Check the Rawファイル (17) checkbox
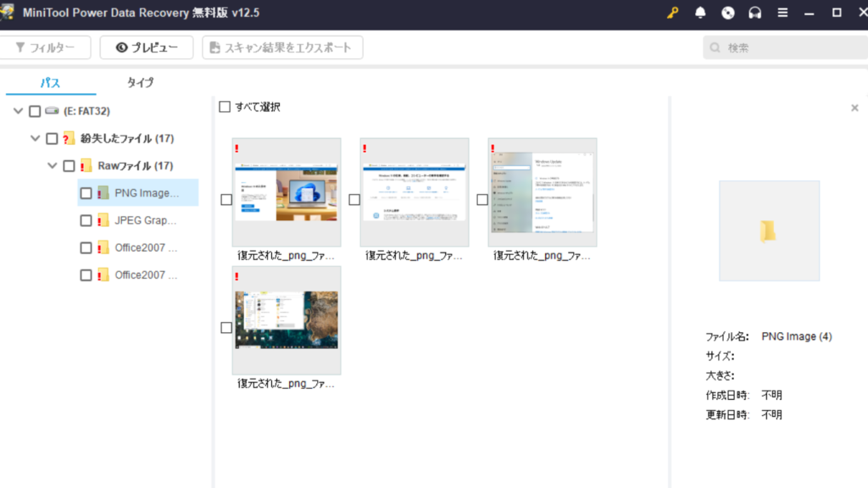 coord(69,165)
